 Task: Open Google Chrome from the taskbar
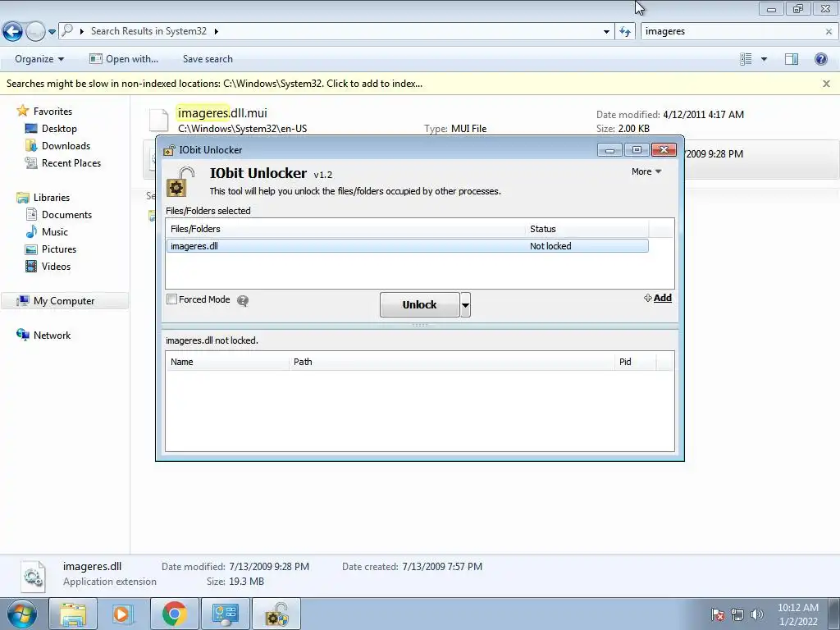coord(174,614)
